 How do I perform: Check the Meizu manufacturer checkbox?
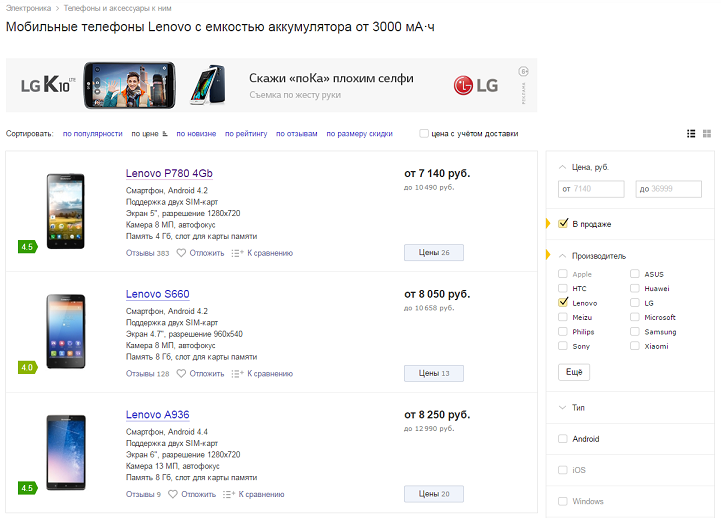click(x=563, y=317)
